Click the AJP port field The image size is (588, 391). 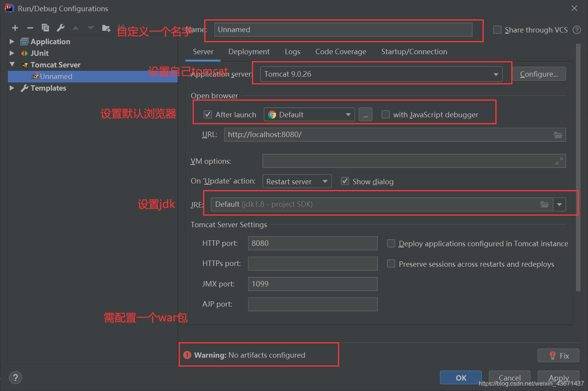(313, 304)
